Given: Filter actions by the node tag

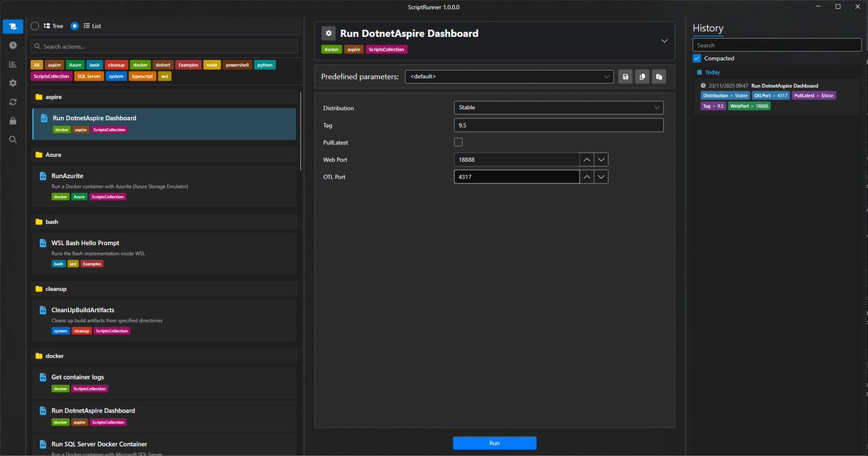Looking at the screenshot, I should coord(212,65).
